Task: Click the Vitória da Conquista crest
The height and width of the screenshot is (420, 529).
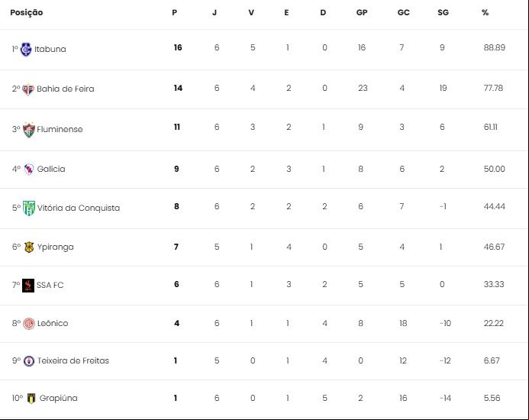Action: click(x=29, y=208)
